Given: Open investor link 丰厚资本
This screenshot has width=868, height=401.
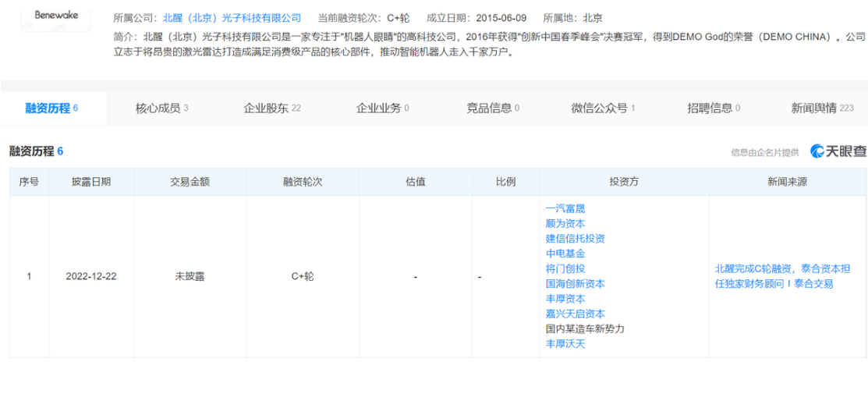Looking at the screenshot, I should click(x=565, y=299).
